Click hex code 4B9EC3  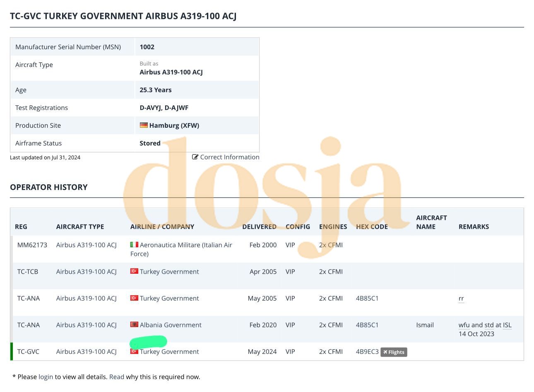click(367, 351)
